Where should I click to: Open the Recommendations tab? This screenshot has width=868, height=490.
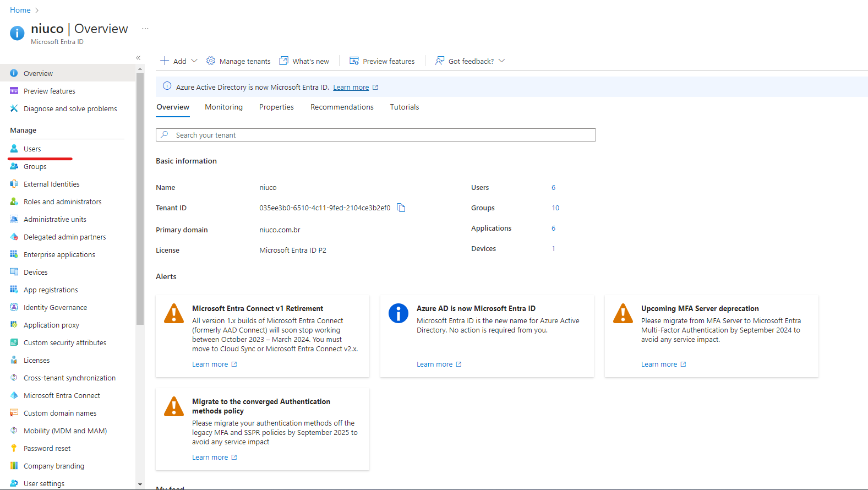342,107
